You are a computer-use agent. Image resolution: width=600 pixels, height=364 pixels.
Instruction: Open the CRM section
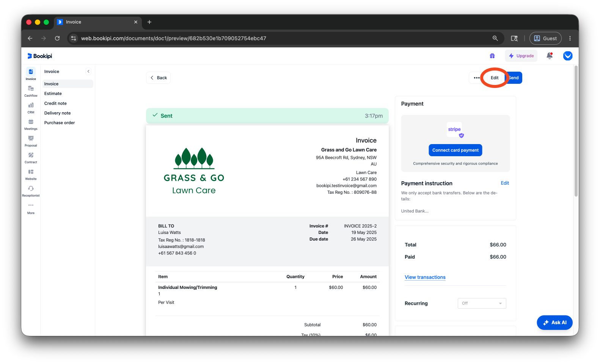click(x=31, y=108)
